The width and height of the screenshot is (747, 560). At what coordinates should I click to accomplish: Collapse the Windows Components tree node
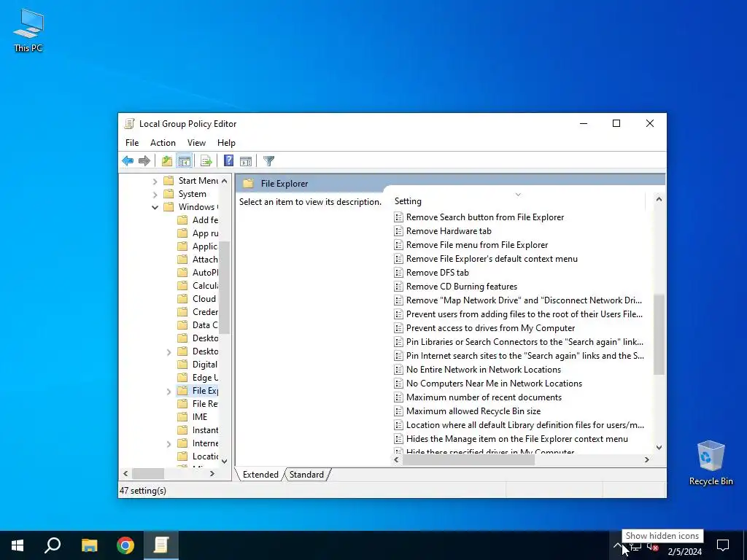[x=155, y=207]
